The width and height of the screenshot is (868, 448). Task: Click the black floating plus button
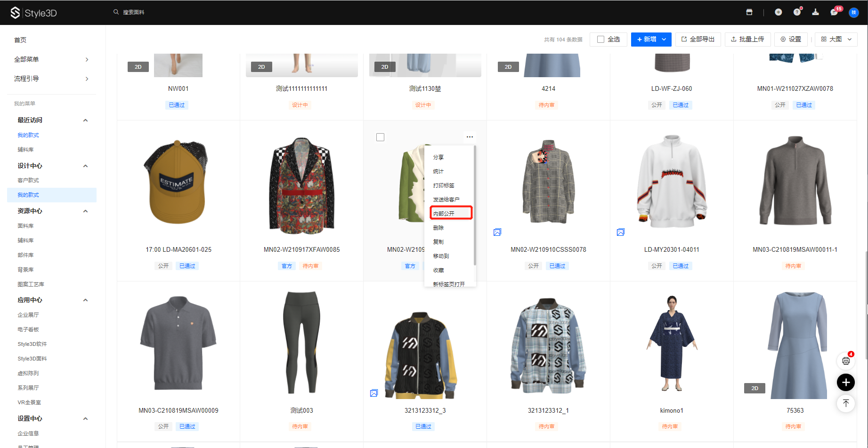pyautogui.click(x=846, y=382)
